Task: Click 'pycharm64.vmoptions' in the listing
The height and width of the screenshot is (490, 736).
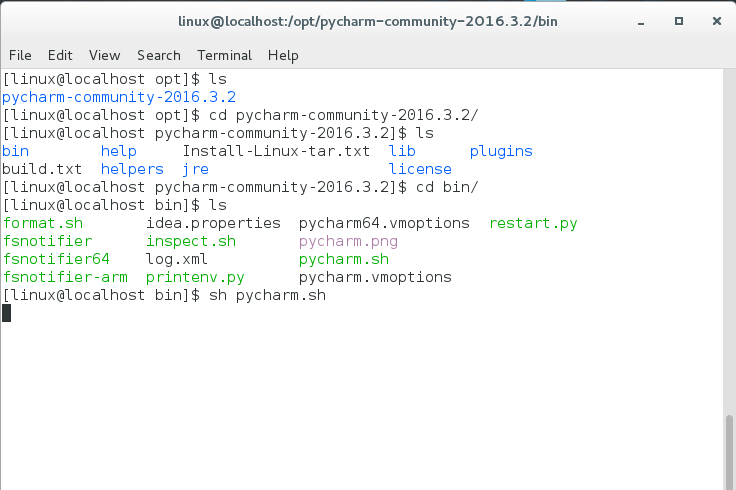Action: click(384, 223)
